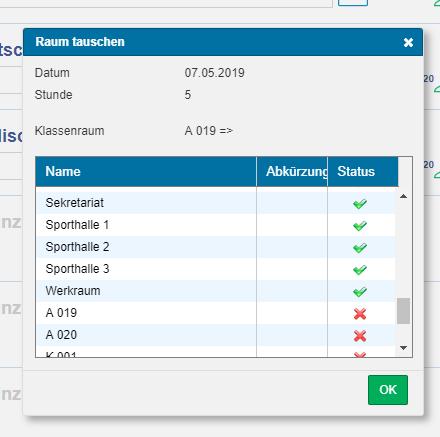Click red cross status for A 019
The height and width of the screenshot is (437, 440).
(x=360, y=313)
